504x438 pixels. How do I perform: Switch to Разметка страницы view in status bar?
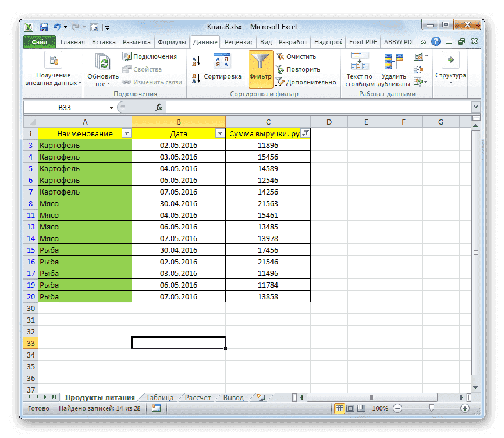pos(350,408)
